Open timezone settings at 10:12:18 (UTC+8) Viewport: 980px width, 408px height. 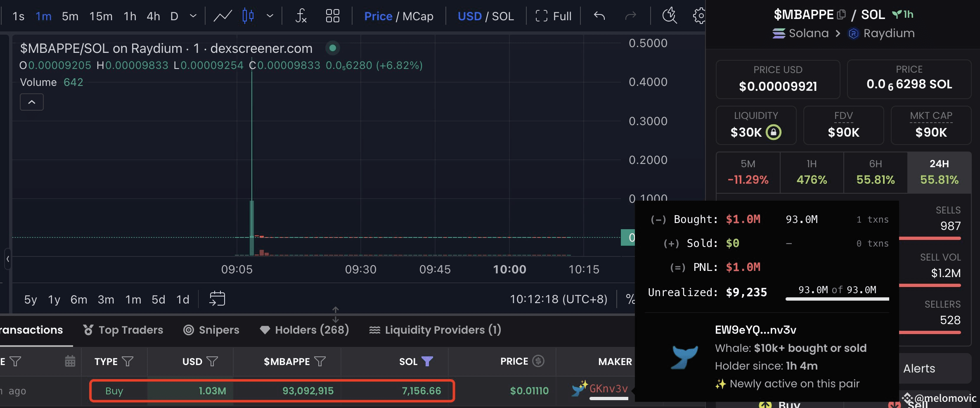click(x=559, y=299)
